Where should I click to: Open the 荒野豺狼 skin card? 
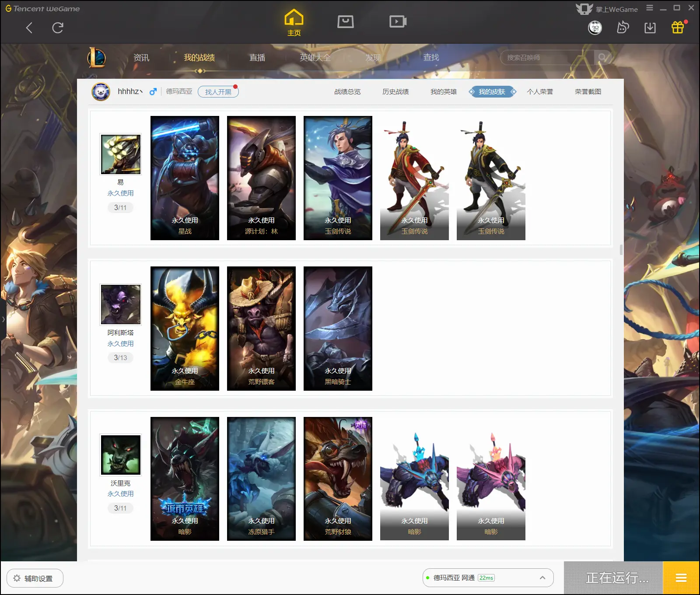338,479
